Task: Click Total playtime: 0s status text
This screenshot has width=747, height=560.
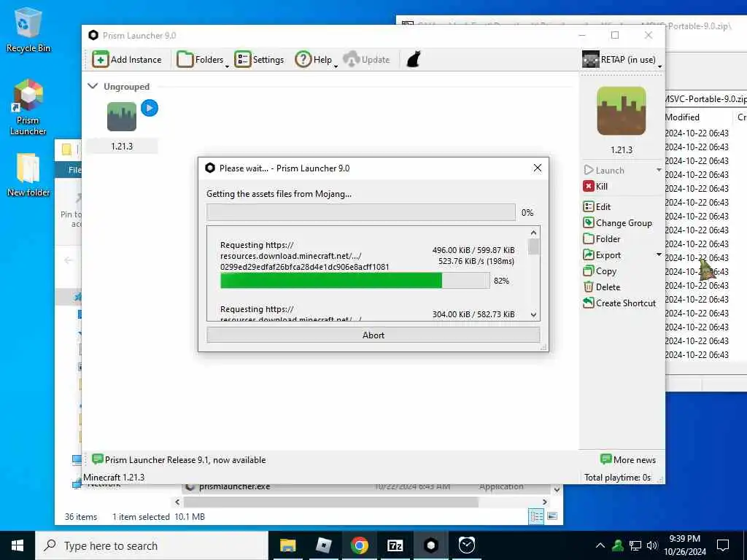Action: (x=617, y=477)
